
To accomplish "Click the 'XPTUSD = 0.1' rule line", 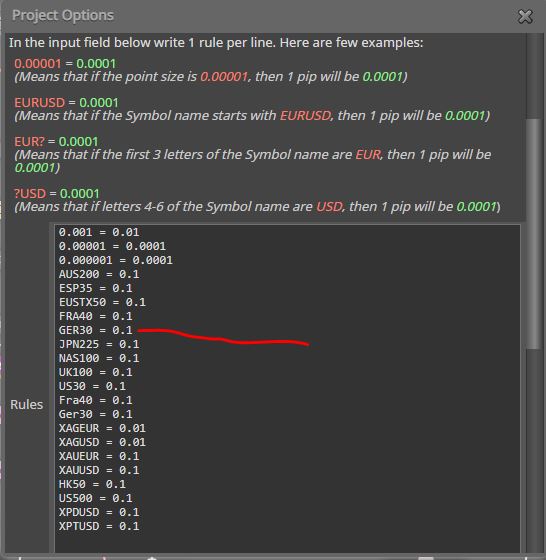I will point(99,526).
